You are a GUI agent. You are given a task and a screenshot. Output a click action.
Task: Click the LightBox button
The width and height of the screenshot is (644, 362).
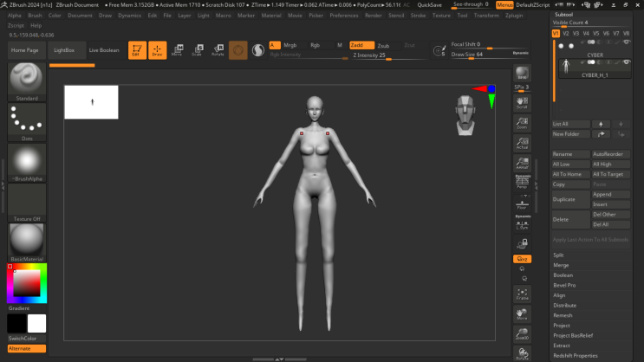64,50
